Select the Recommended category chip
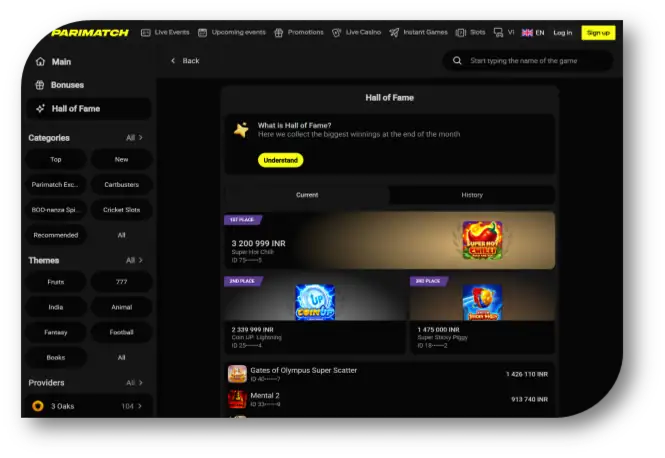The width and height of the screenshot is (665, 458). pyautogui.click(x=56, y=235)
